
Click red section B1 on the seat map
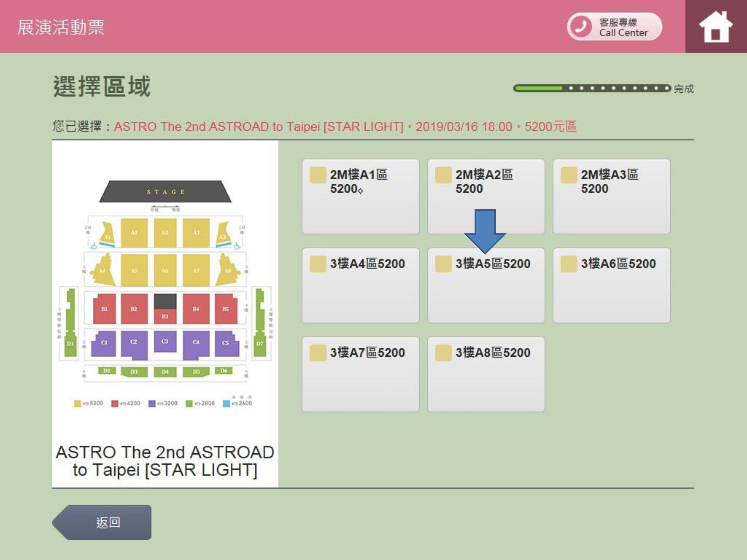tap(104, 309)
